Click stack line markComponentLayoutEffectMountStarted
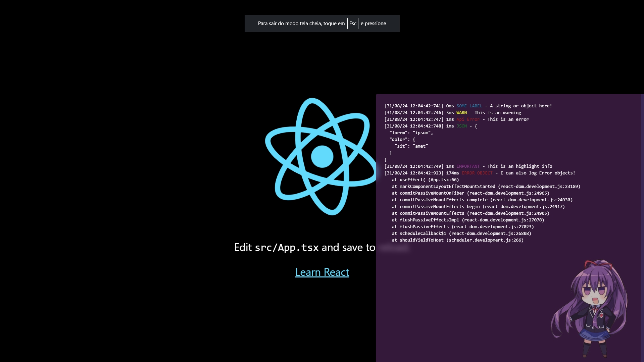The height and width of the screenshot is (362, 644). tap(486, 187)
